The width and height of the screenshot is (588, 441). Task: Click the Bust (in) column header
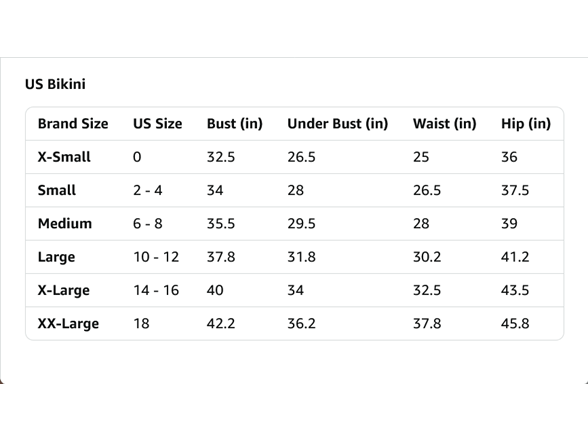[235, 124]
